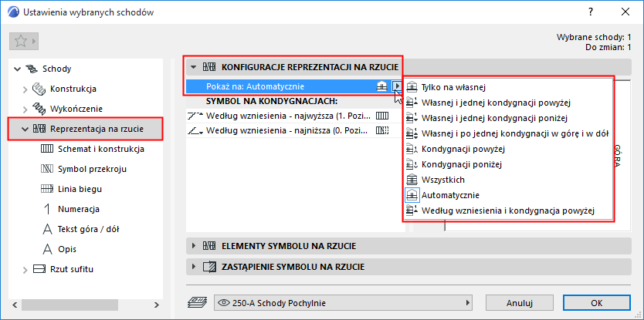Click icon for 'Kondygnacji powyżej' option
644x320 pixels.
click(x=412, y=149)
